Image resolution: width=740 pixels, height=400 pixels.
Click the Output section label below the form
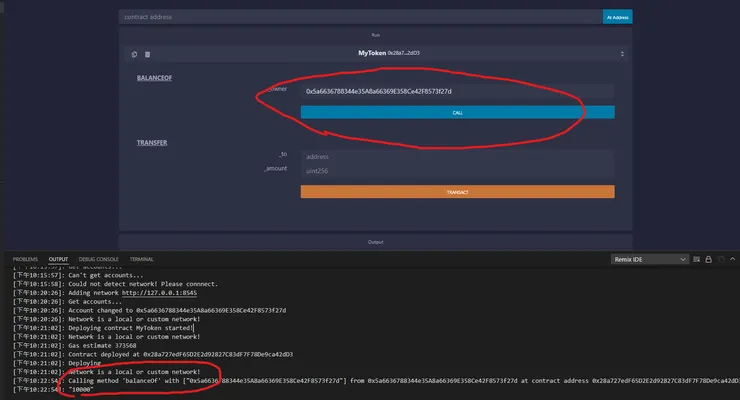376,242
